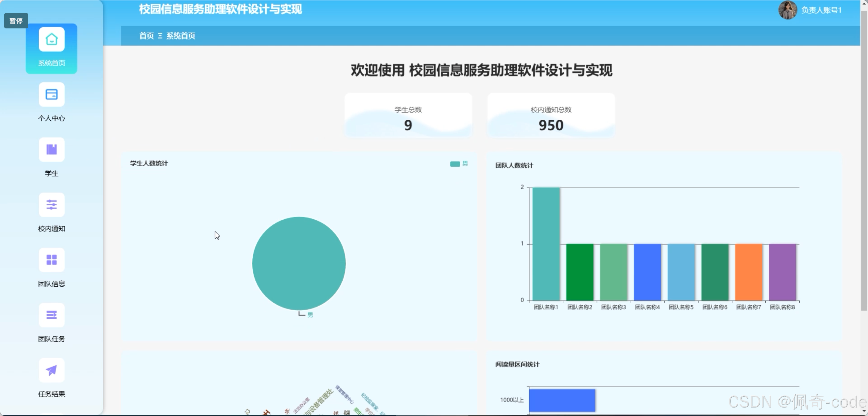The height and width of the screenshot is (416, 868).
Task: Click the teal pie chart slice
Action: click(x=299, y=263)
